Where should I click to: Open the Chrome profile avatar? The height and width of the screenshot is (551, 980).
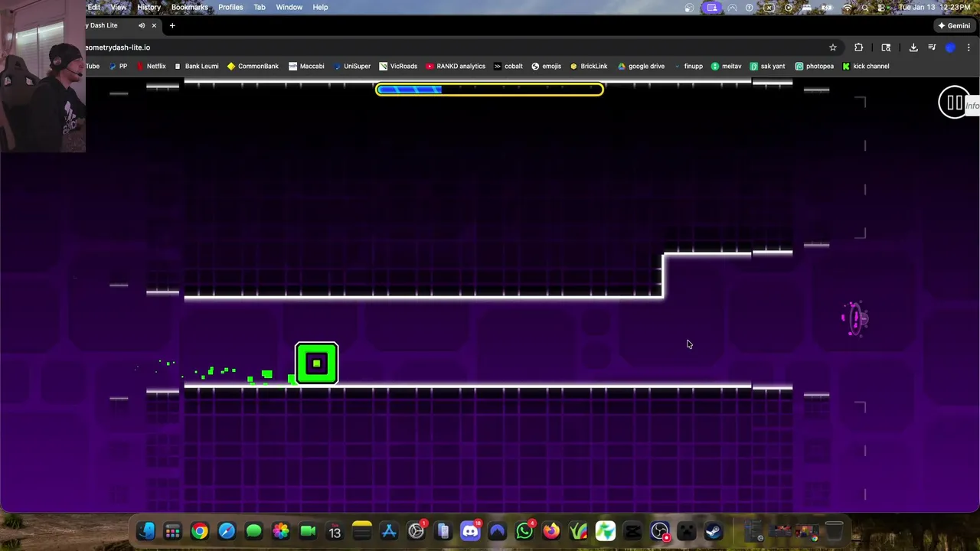pos(950,47)
